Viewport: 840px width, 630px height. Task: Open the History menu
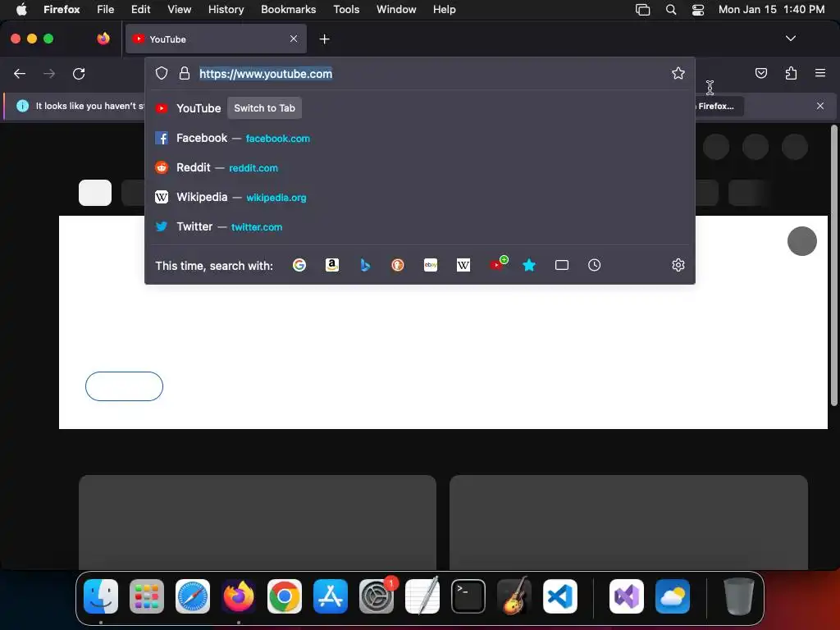click(x=226, y=9)
